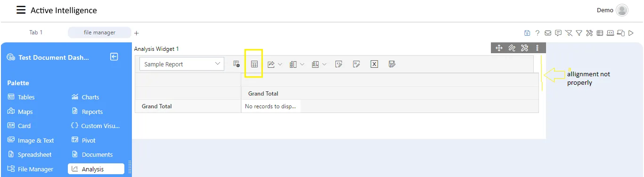
Task: Click the Excel export X icon
Action: click(x=374, y=64)
